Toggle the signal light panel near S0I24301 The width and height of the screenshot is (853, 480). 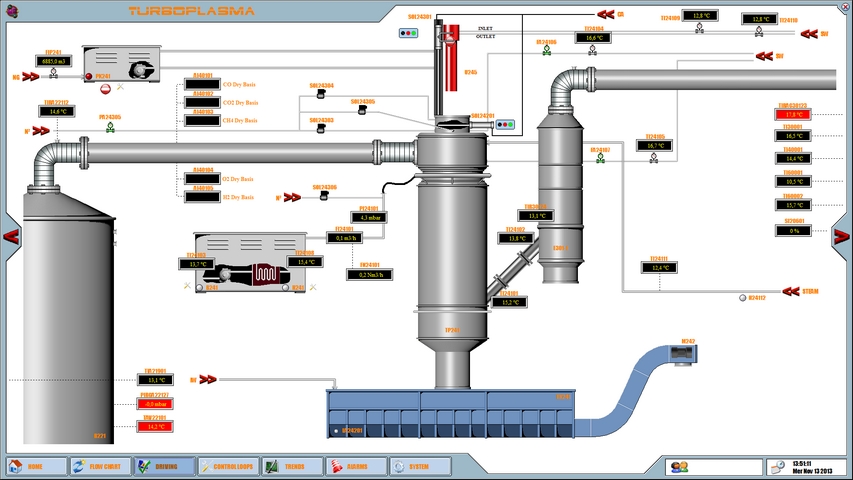coord(409,33)
